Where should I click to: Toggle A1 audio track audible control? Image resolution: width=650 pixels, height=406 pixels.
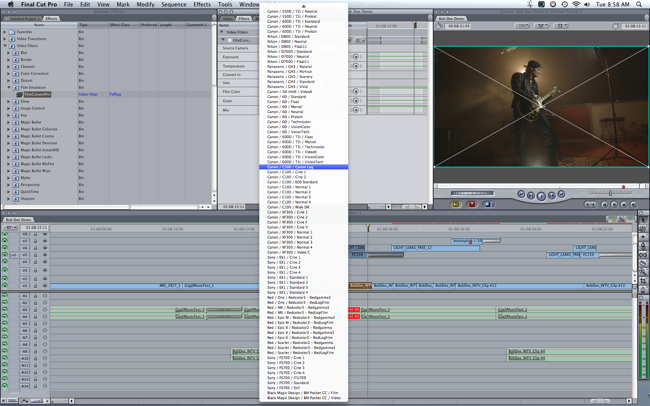click(5, 296)
